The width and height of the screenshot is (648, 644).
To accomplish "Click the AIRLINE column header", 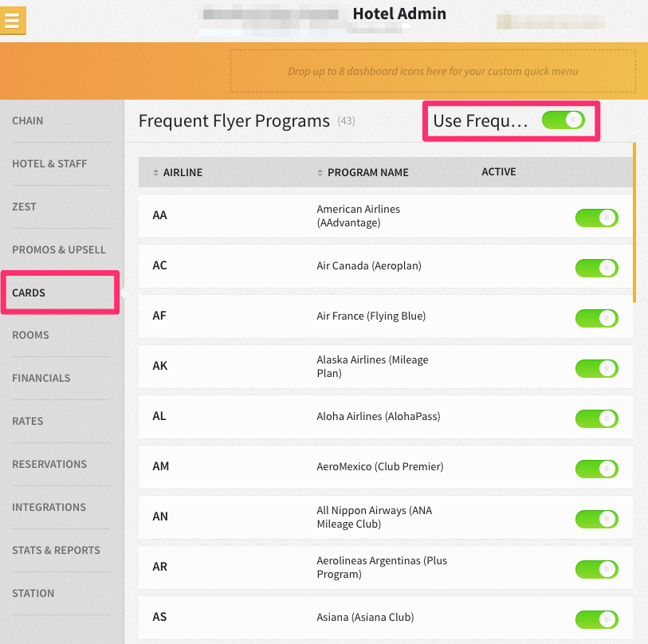I will click(x=183, y=172).
